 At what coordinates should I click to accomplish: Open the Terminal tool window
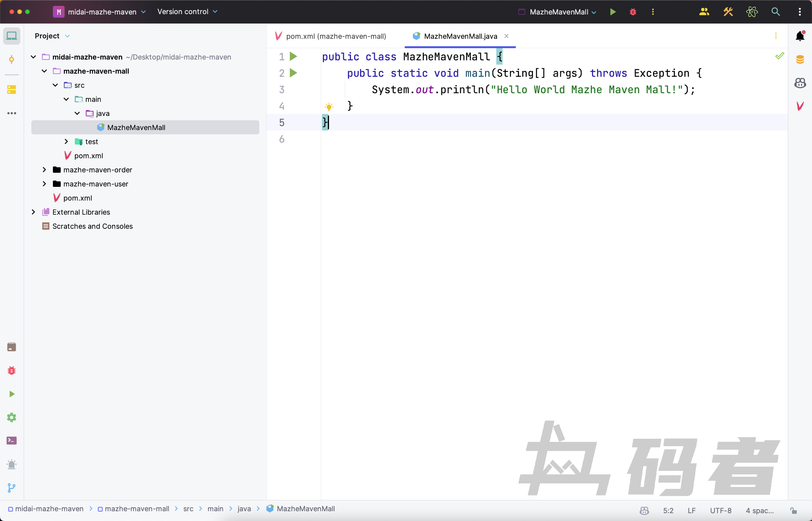click(x=12, y=441)
